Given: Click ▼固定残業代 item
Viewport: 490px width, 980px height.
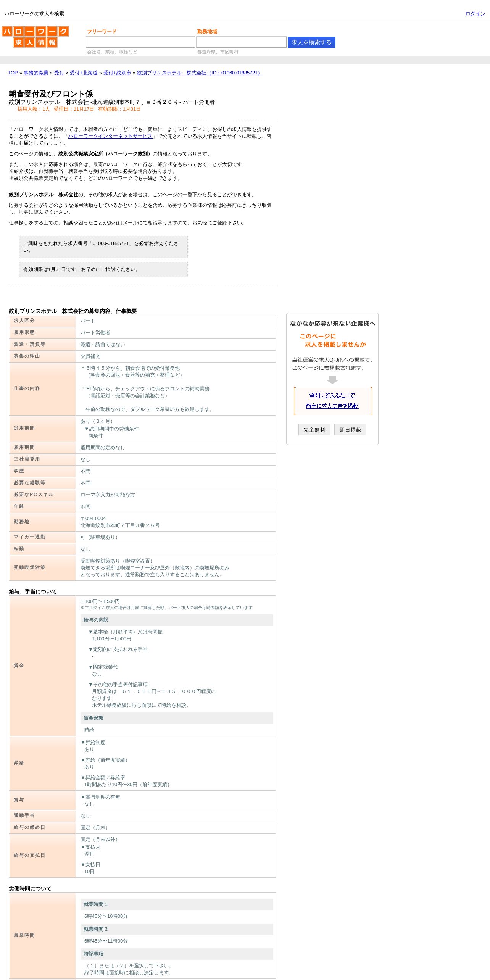Looking at the screenshot, I should tap(103, 667).
